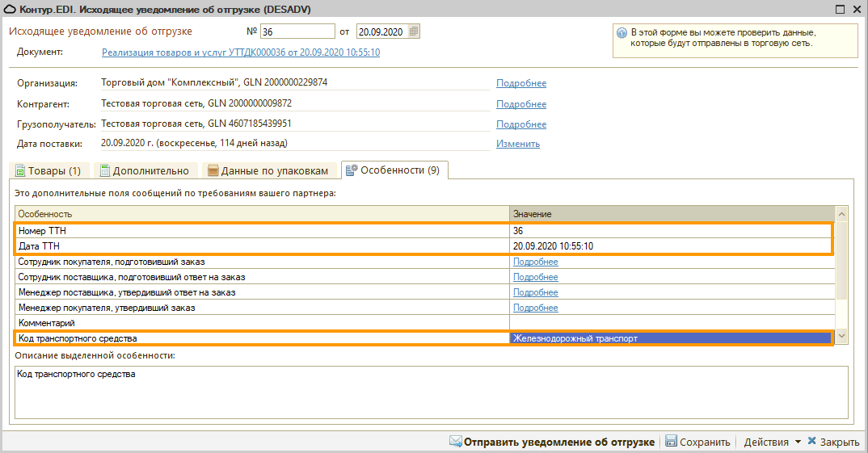Open the Реализация товаров и услуг document link

241,52
